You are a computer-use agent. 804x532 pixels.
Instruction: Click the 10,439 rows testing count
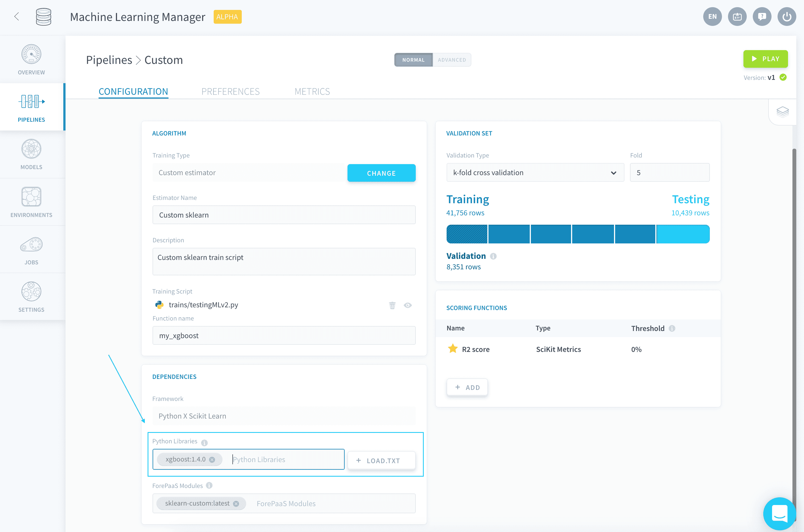[x=690, y=213]
